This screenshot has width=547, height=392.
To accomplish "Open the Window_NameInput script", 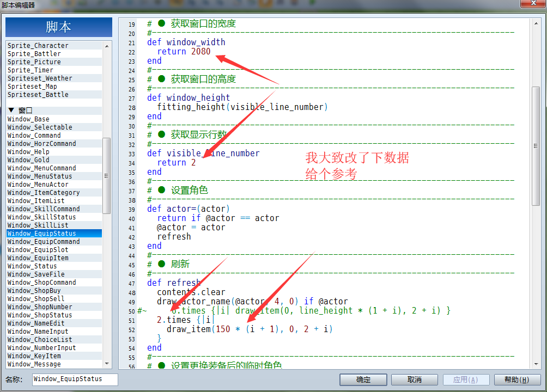I will point(54,332).
